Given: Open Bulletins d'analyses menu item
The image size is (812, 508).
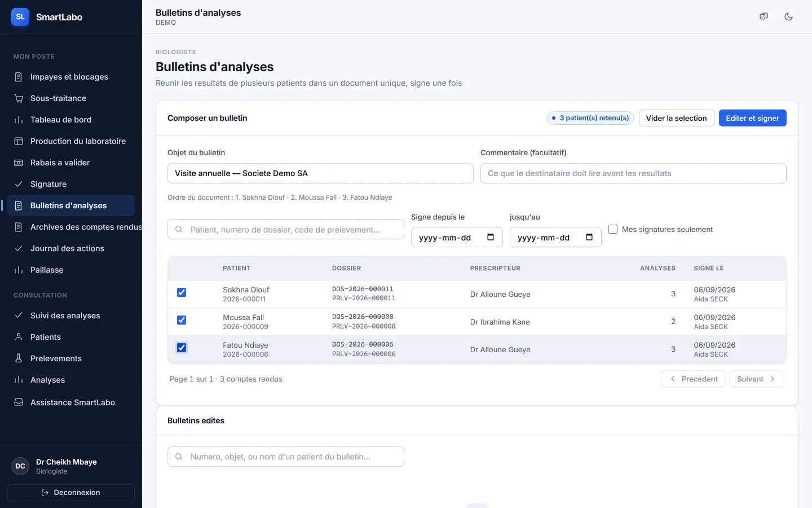Looking at the screenshot, I should click(x=70, y=205).
